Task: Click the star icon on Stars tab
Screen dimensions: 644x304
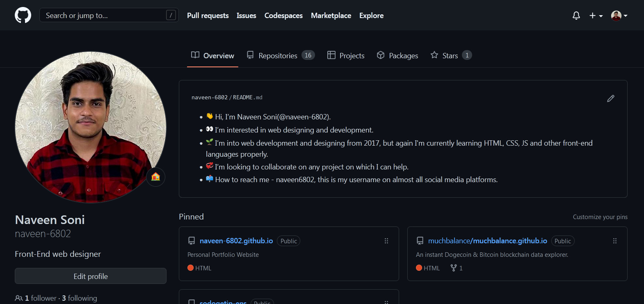Action: tap(434, 55)
